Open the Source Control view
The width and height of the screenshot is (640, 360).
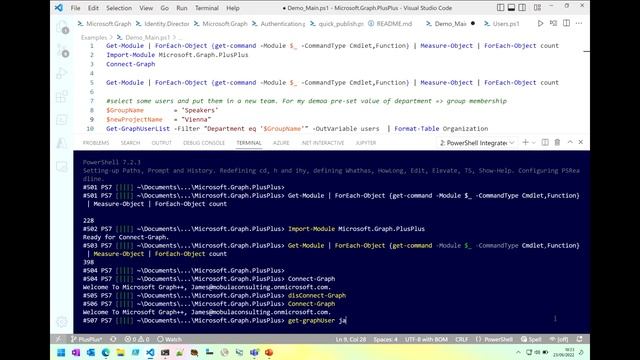click(x=62, y=51)
